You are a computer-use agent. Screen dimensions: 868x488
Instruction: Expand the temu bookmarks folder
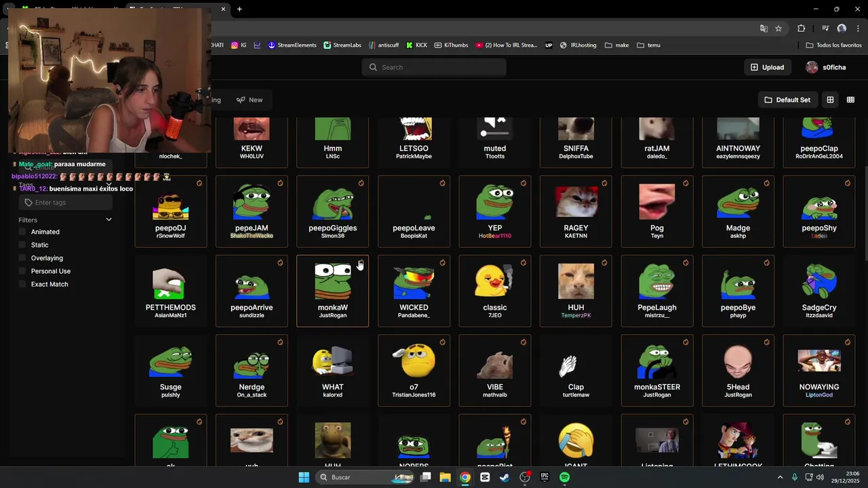click(x=648, y=45)
